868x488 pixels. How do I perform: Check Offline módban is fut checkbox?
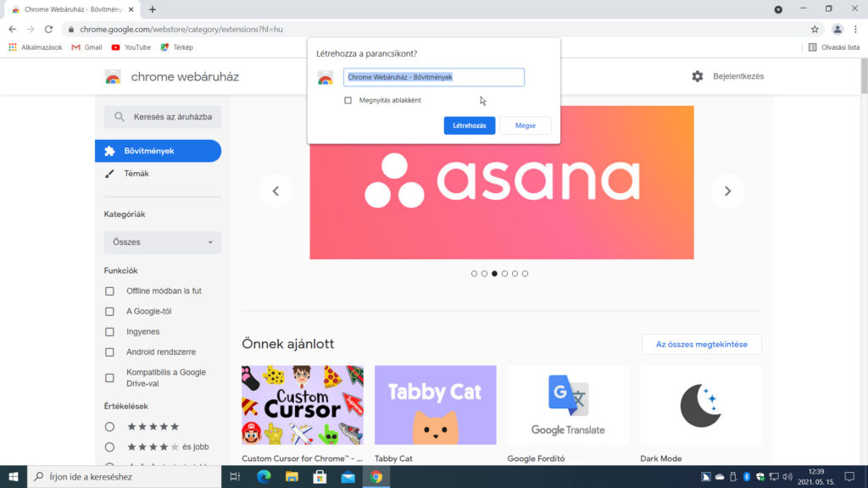[x=109, y=291]
